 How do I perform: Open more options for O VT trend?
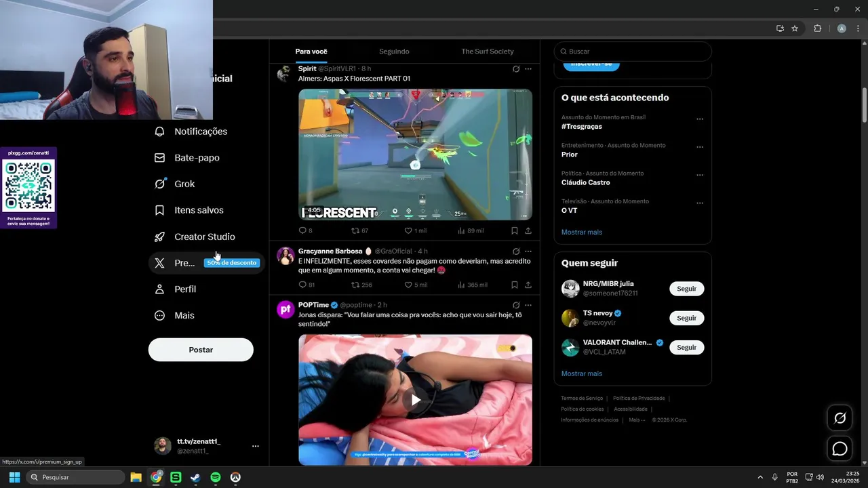[700, 203]
